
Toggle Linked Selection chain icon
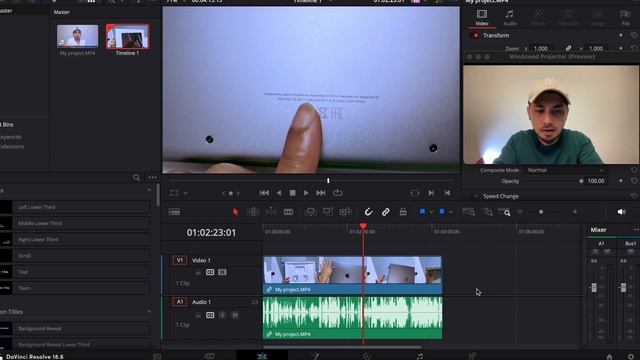tap(386, 212)
